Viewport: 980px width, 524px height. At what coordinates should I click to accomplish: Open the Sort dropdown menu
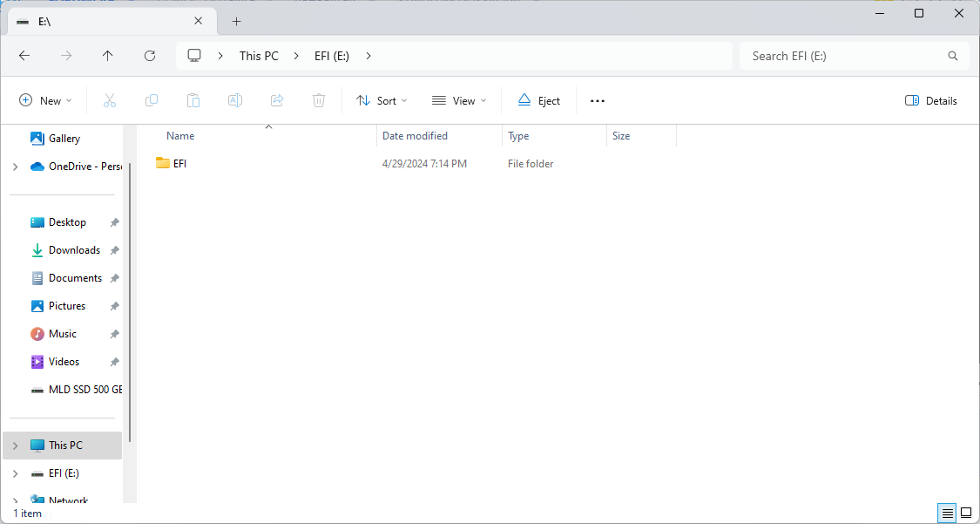click(382, 101)
